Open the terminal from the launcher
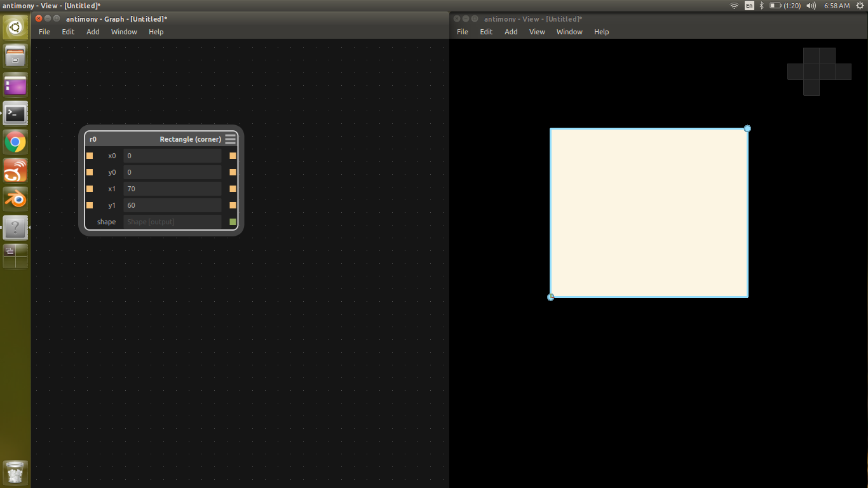868x488 pixels. point(15,113)
